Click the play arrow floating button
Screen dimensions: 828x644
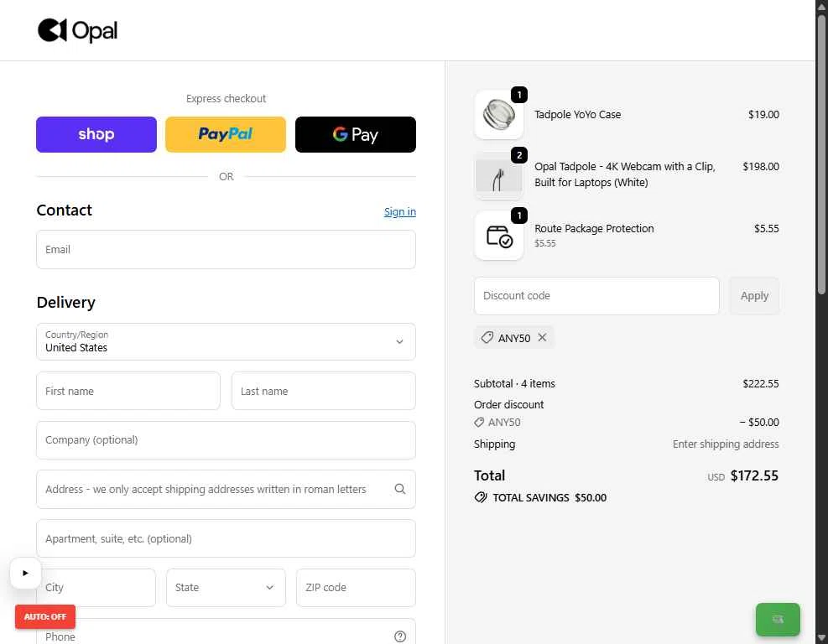pos(25,573)
